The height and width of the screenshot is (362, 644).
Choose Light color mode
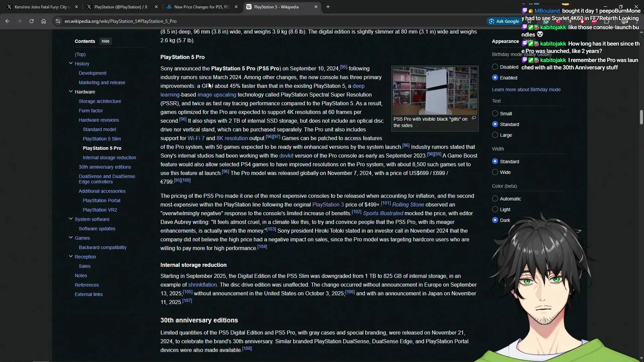(x=495, y=209)
